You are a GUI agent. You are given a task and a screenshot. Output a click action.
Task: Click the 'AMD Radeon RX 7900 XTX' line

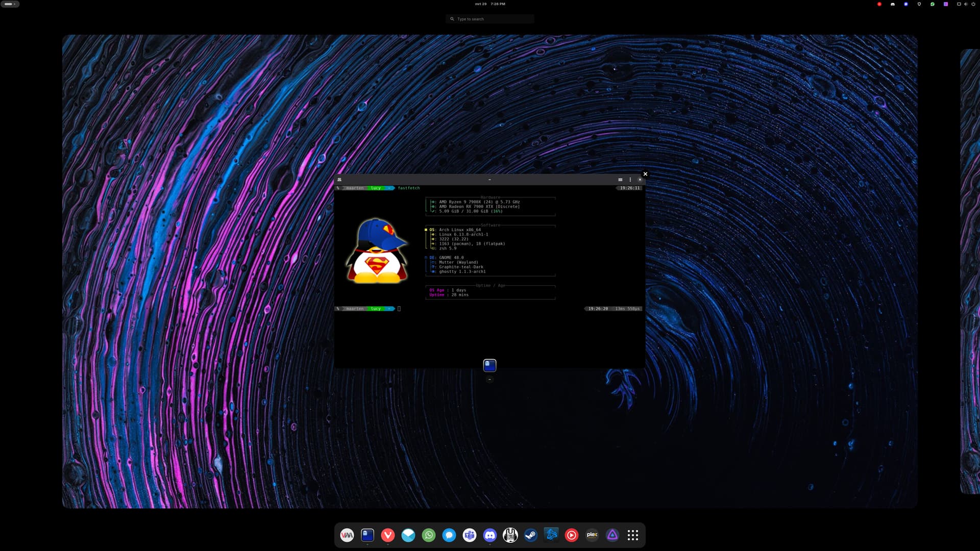(479, 207)
